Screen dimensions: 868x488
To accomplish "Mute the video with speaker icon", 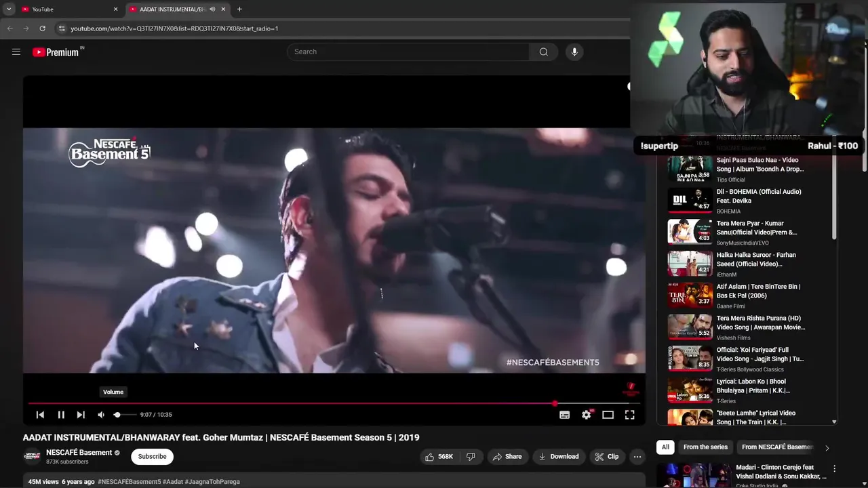I will 101,415.
